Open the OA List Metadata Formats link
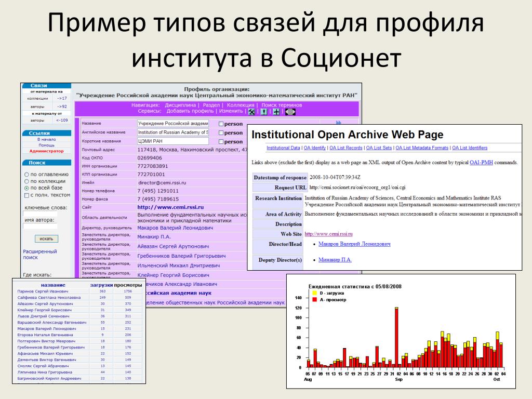Viewport: 532px width, 399px height. 422,148
